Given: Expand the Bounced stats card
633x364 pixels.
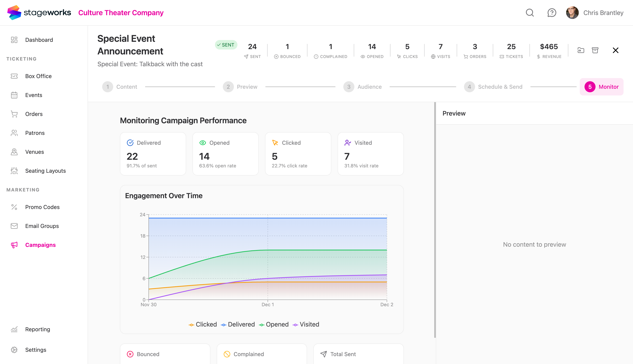Looking at the screenshot, I should point(165,354).
